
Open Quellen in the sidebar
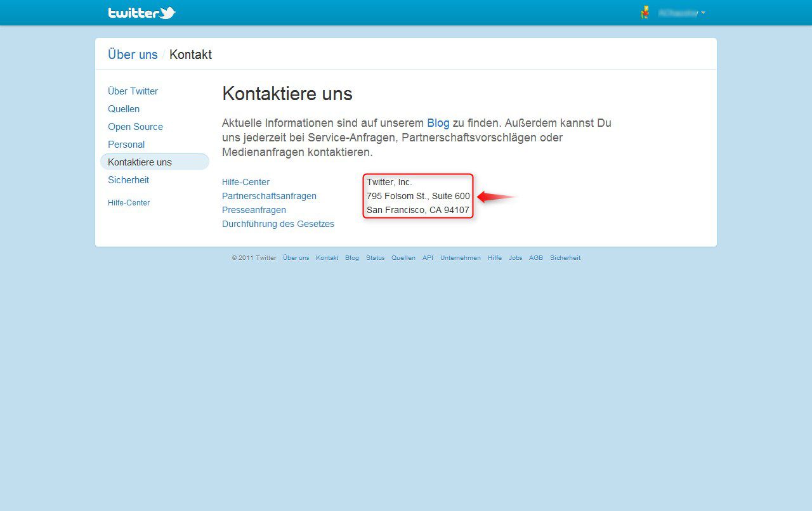tap(124, 109)
